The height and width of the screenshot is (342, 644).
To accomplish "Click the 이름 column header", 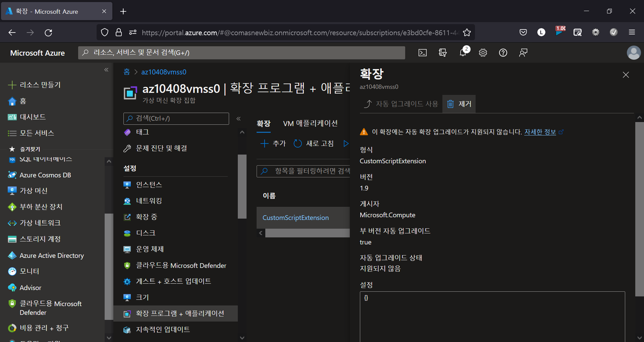I will pyautogui.click(x=269, y=196).
